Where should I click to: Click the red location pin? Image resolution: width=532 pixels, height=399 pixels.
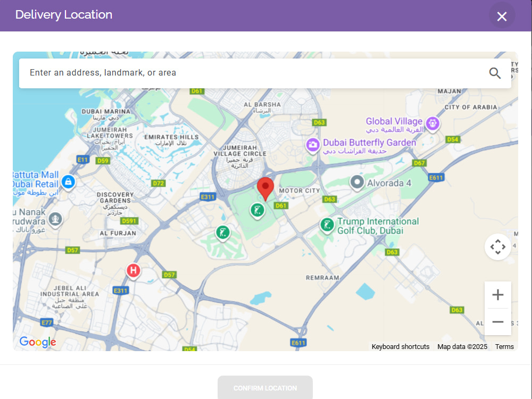pyautogui.click(x=265, y=189)
